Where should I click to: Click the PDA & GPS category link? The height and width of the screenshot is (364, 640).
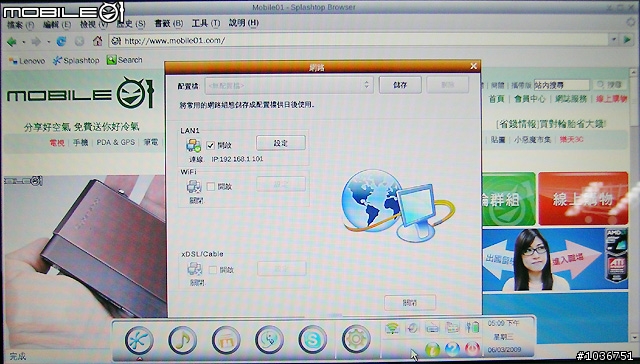click(116, 142)
